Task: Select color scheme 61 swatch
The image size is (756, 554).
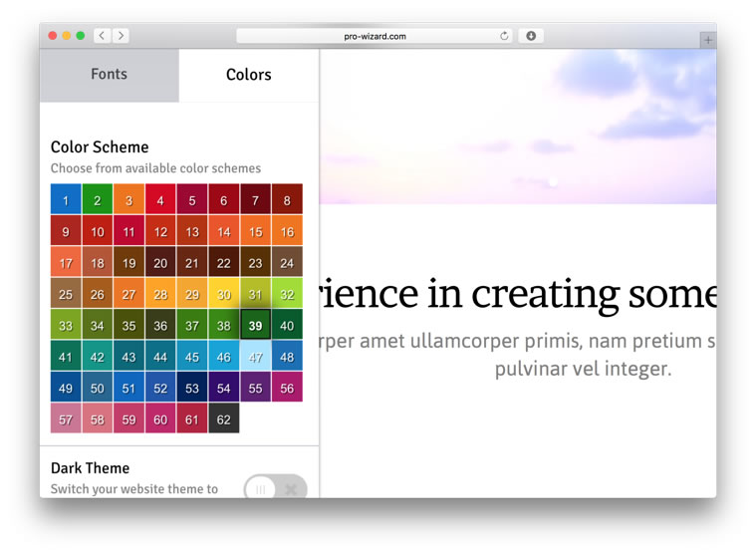Action: (192, 418)
